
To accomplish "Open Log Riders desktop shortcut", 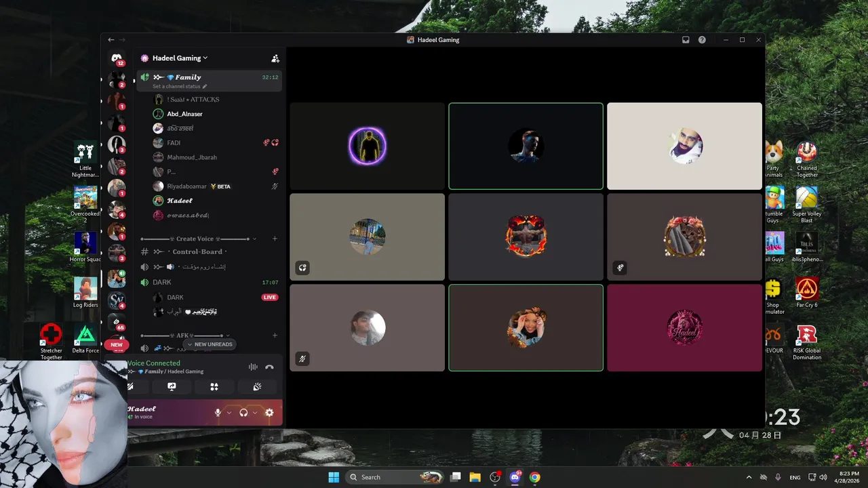I will click(85, 293).
